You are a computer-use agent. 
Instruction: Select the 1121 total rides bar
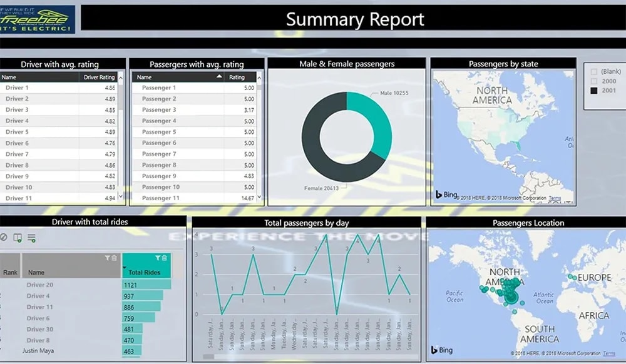[x=146, y=285]
